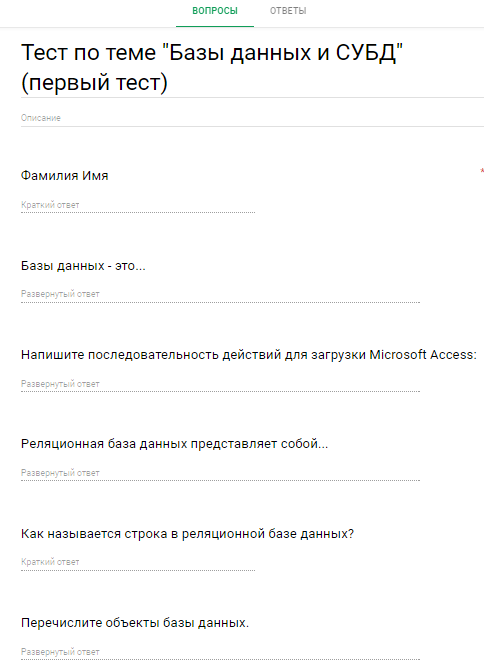Click the answer field under Microsoft Access question
484x669 pixels.
pyautogui.click(x=220, y=384)
